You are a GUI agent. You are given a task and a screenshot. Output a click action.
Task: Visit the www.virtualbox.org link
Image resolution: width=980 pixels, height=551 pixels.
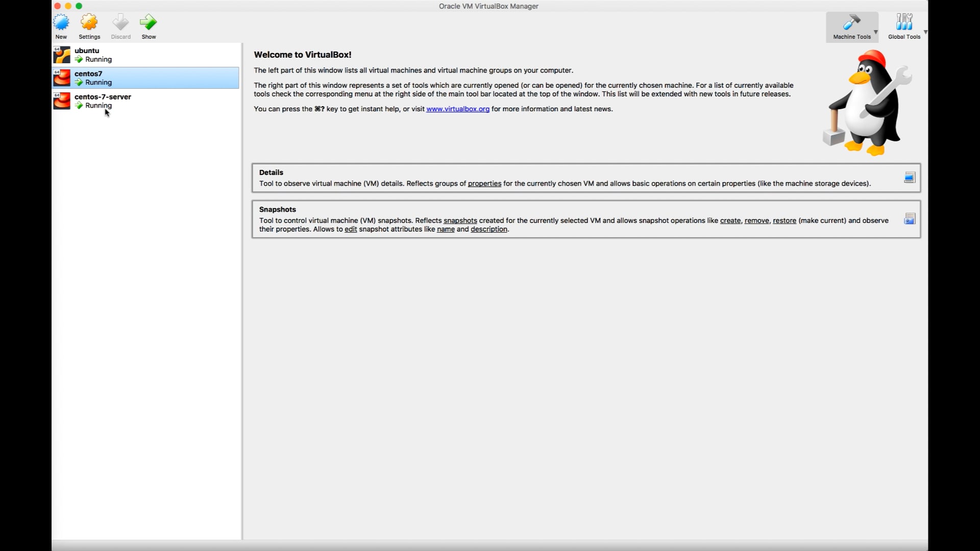(458, 109)
